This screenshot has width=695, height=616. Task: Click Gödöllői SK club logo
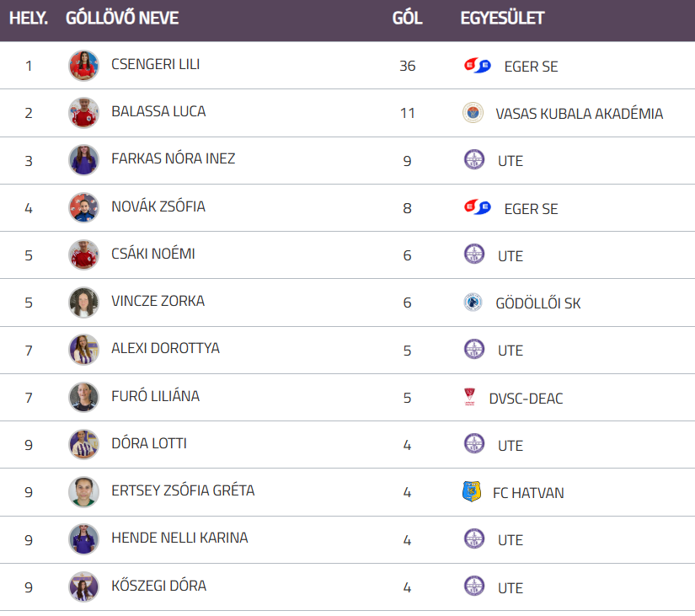pos(473,303)
